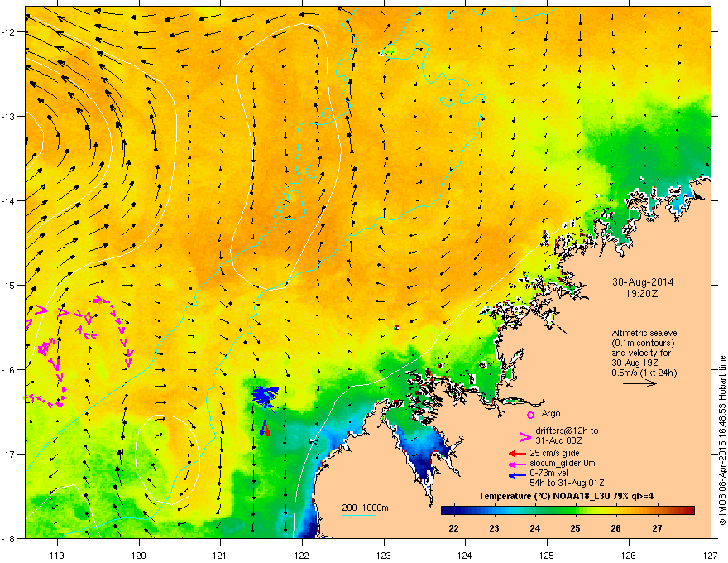Click the vertical IMOS copyright timestamp text
The height and width of the screenshot is (563, 728).
point(722,440)
